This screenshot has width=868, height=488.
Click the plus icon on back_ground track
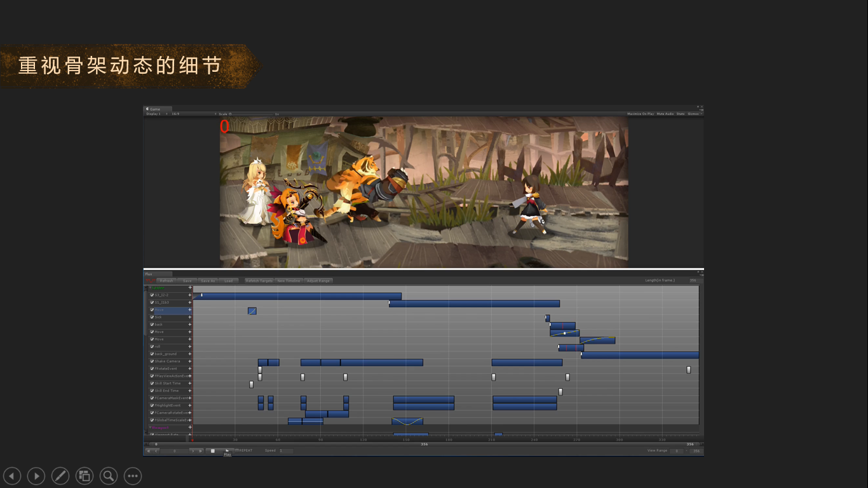point(189,354)
